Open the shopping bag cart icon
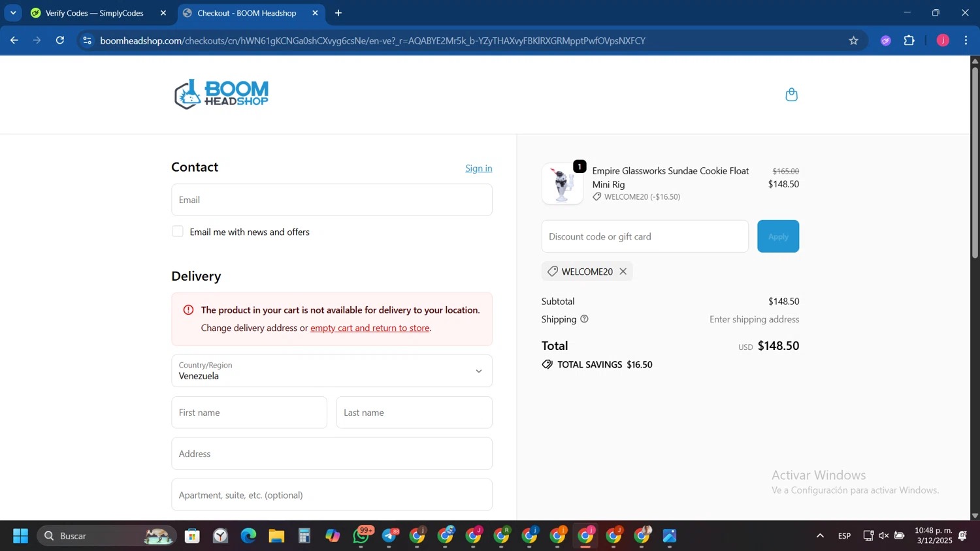This screenshot has height=551, width=980. [x=791, y=95]
